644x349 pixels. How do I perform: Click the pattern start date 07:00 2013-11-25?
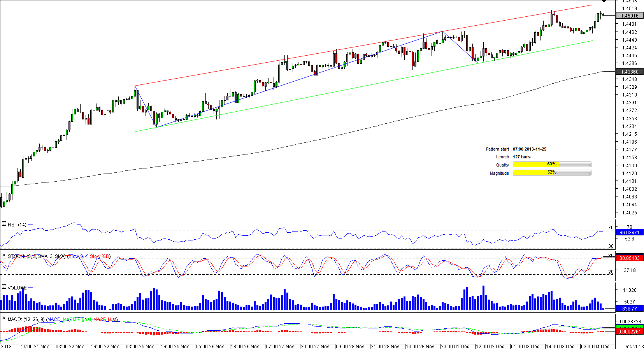(530, 149)
